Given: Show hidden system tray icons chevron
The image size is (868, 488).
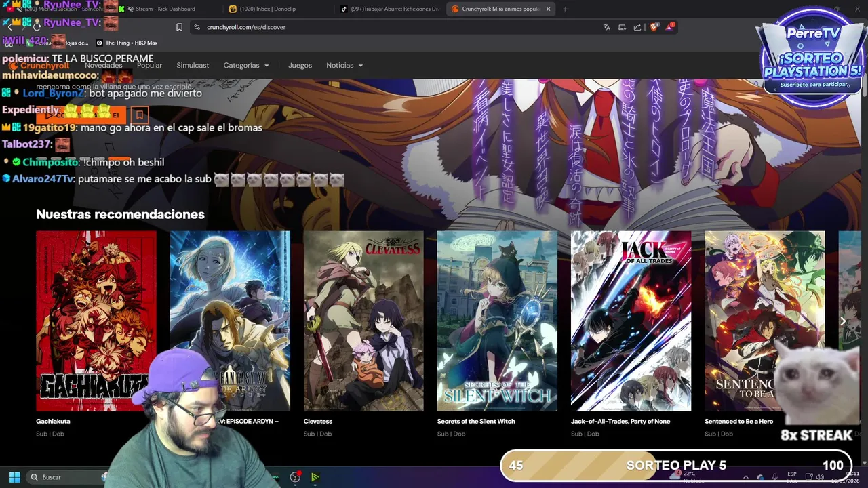Looking at the screenshot, I should point(745,477).
